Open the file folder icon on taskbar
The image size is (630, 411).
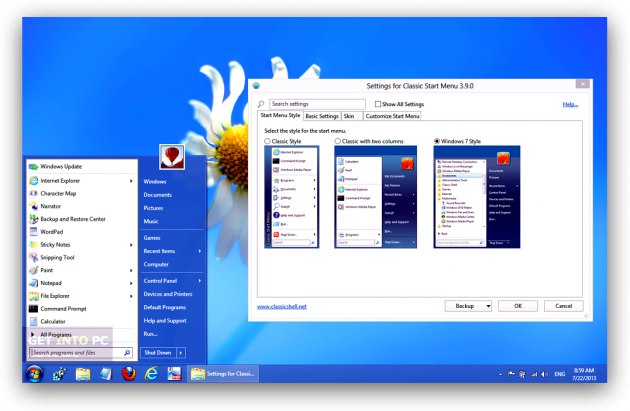(83, 374)
